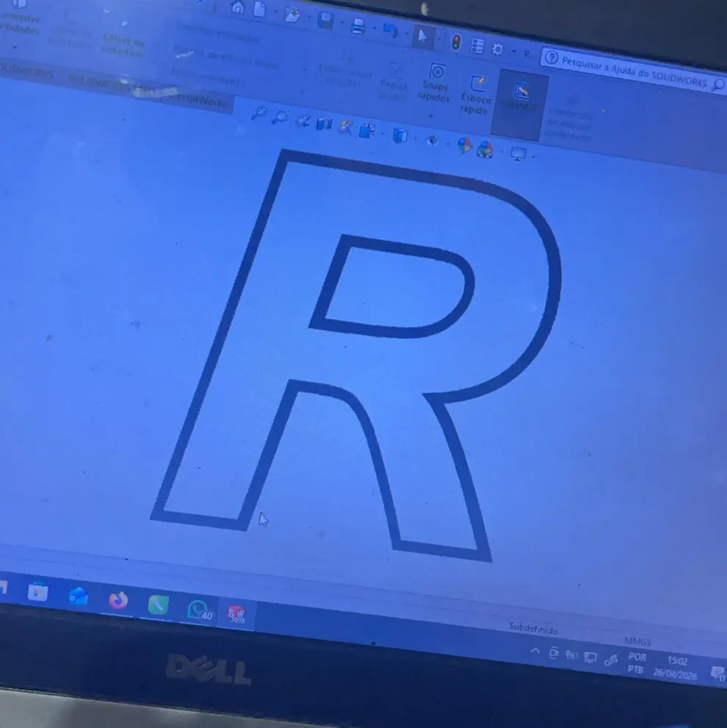
Task: Open View Settings monitor icon
Action: pos(518,154)
